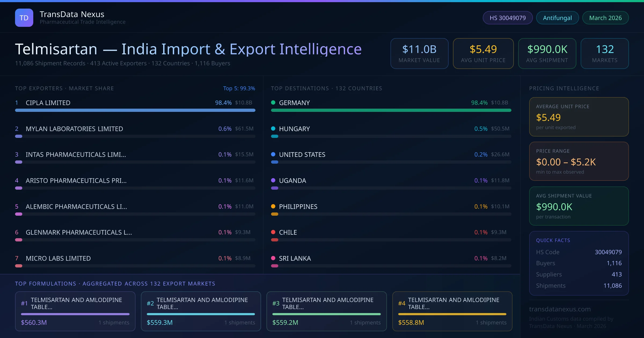Expand truncated name INTAS PHARMACEUTICALS
This screenshot has height=338, width=644.
click(x=76, y=155)
